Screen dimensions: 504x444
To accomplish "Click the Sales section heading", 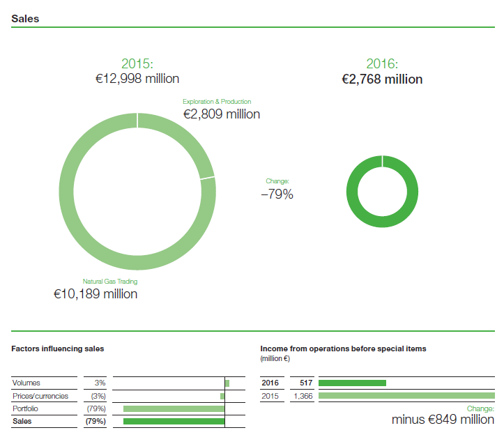I will (25, 19).
